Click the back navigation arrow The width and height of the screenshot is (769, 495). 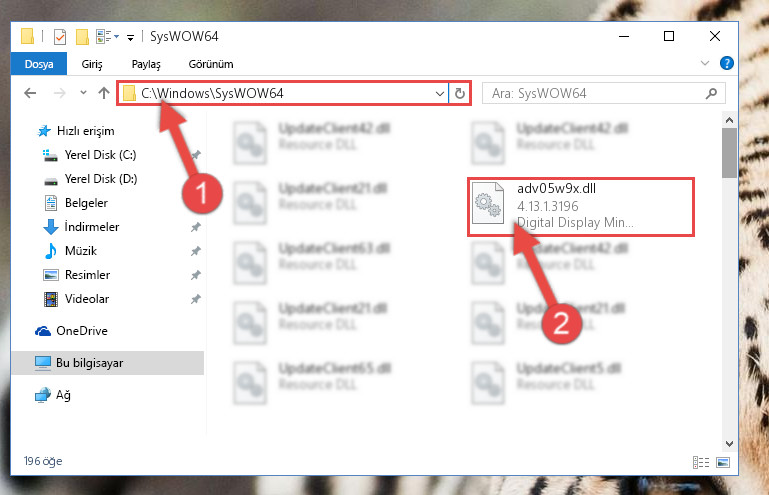pyautogui.click(x=30, y=93)
